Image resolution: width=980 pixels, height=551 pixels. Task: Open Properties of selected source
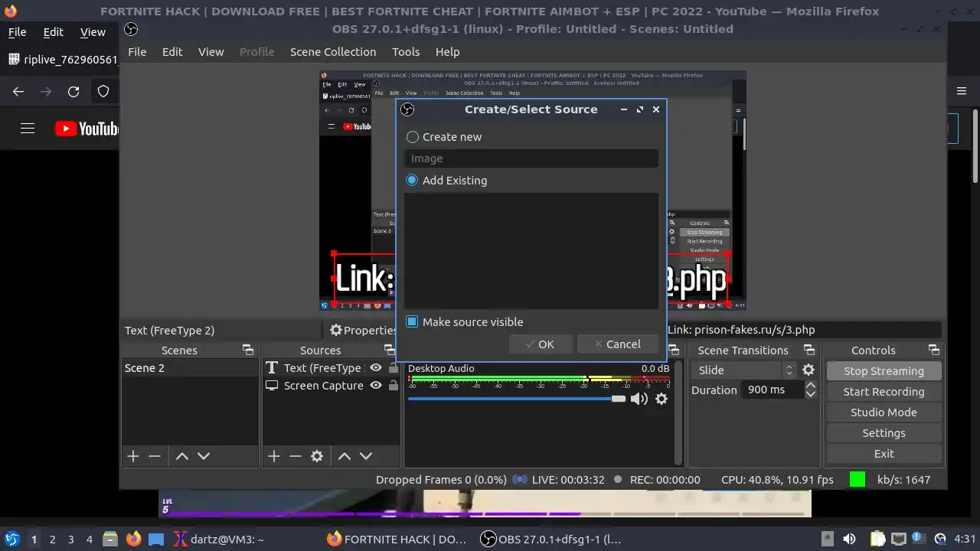click(x=362, y=331)
